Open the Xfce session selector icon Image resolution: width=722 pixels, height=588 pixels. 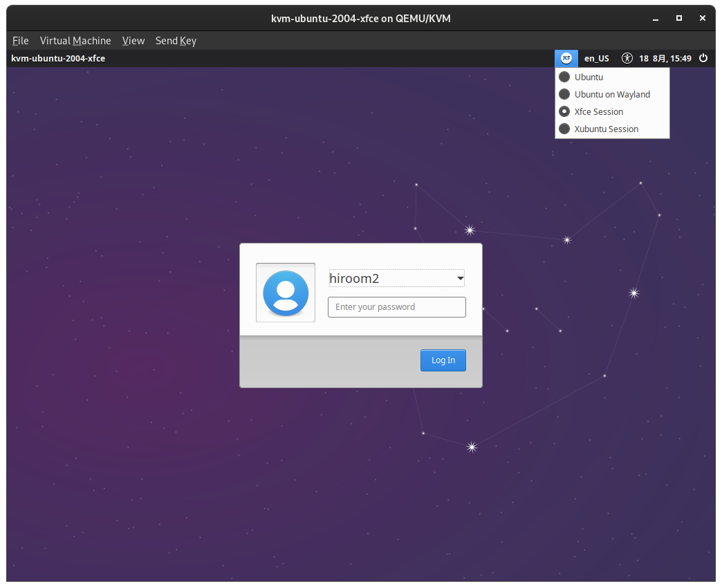pos(566,59)
